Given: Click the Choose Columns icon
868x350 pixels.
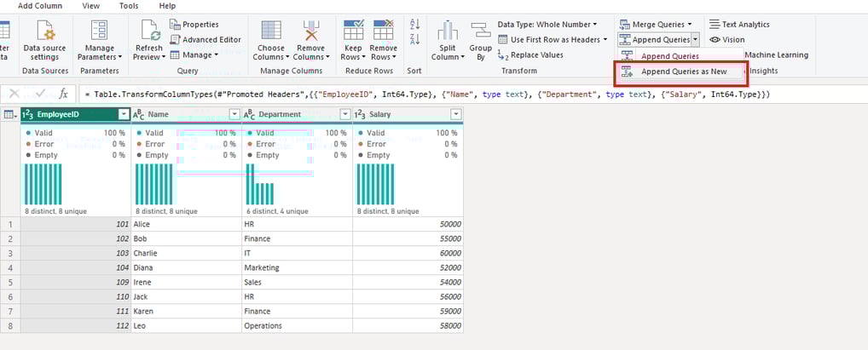Looking at the screenshot, I should 271,30.
